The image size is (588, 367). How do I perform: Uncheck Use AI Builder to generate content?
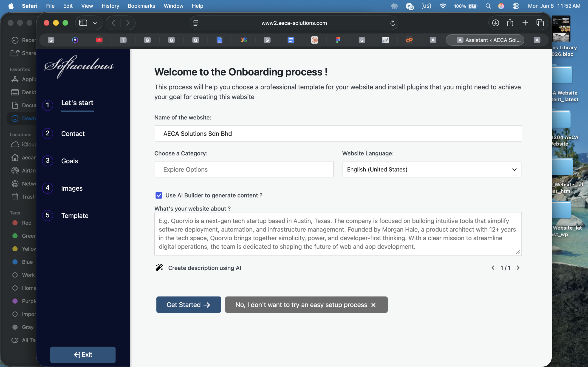pyautogui.click(x=159, y=195)
